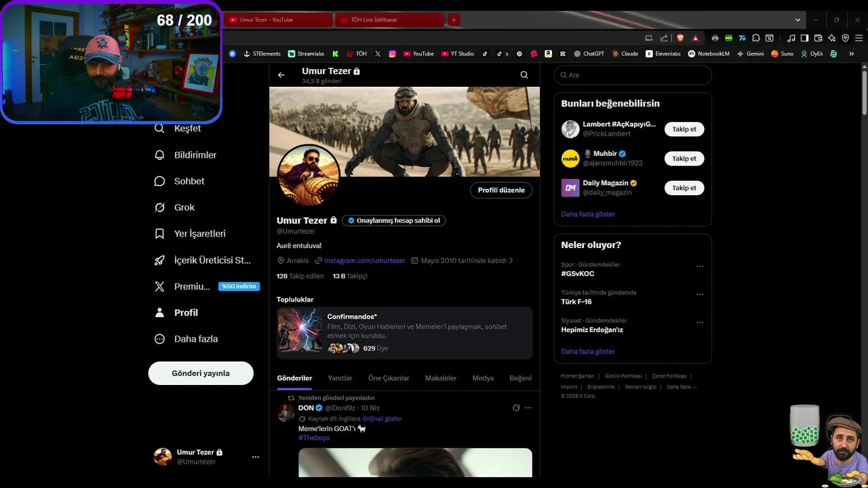Switch to the Makaleler tab

pos(441,378)
